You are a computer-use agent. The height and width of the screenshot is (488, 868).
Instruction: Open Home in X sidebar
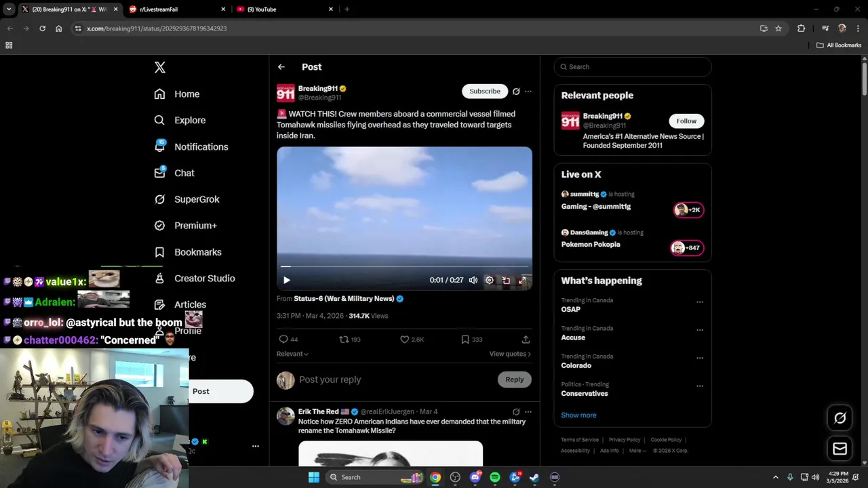tap(177, 94)
